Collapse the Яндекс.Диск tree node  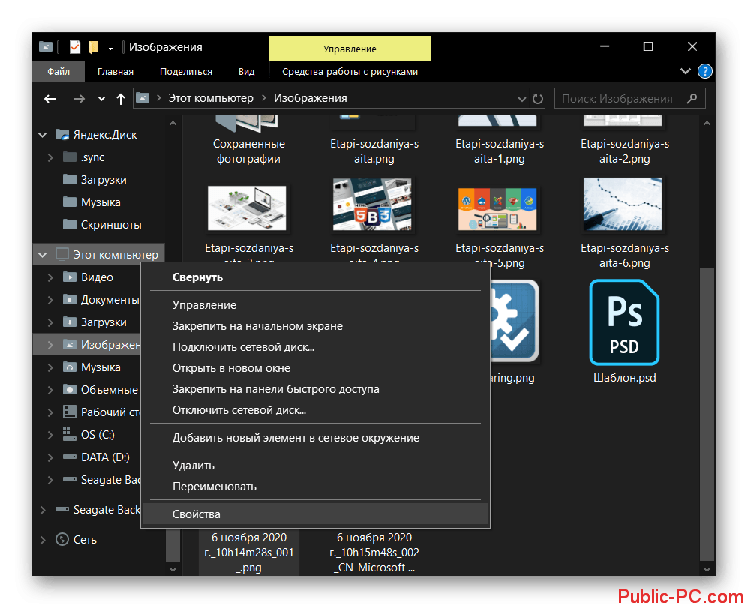point(42,135)
